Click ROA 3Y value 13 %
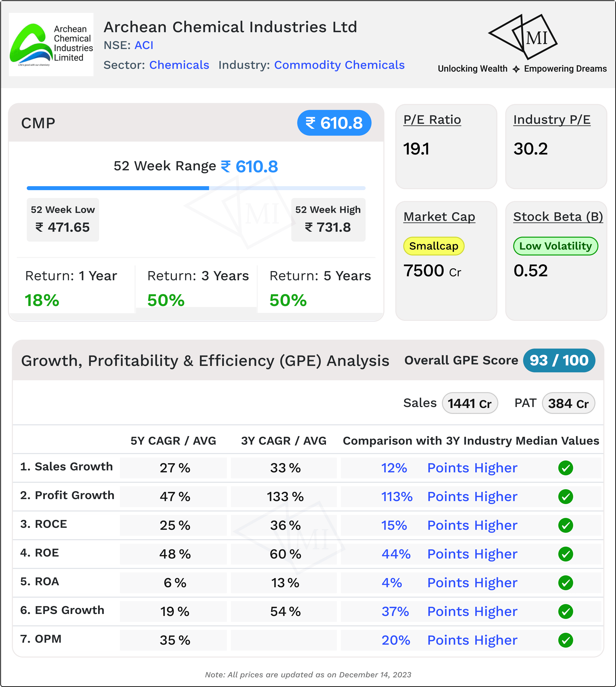This screenshot has width=616, height=687. pos(285,583)
